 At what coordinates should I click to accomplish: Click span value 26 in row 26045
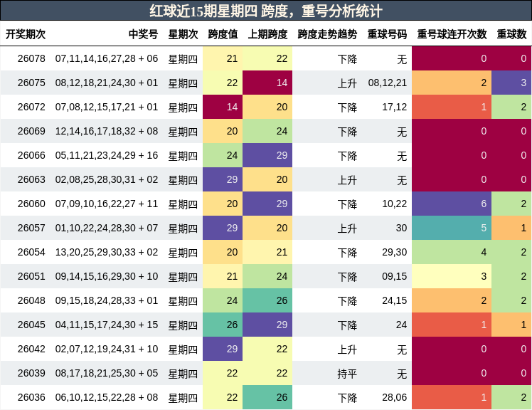click(223, 325)
